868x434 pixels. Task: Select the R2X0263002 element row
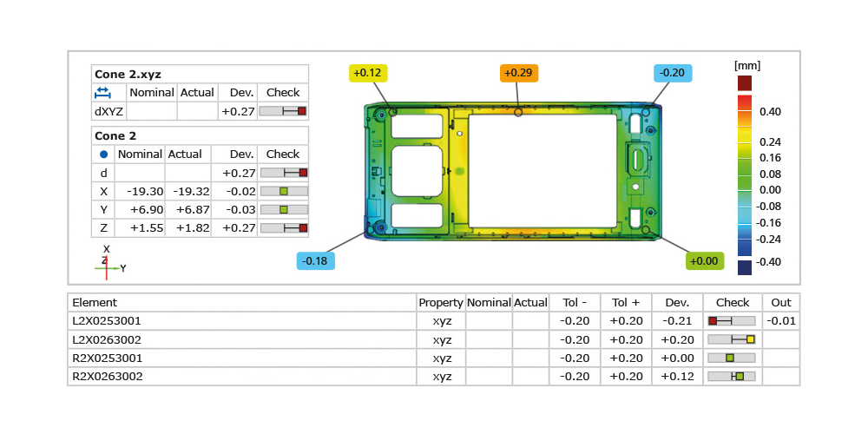click(108, 376)
